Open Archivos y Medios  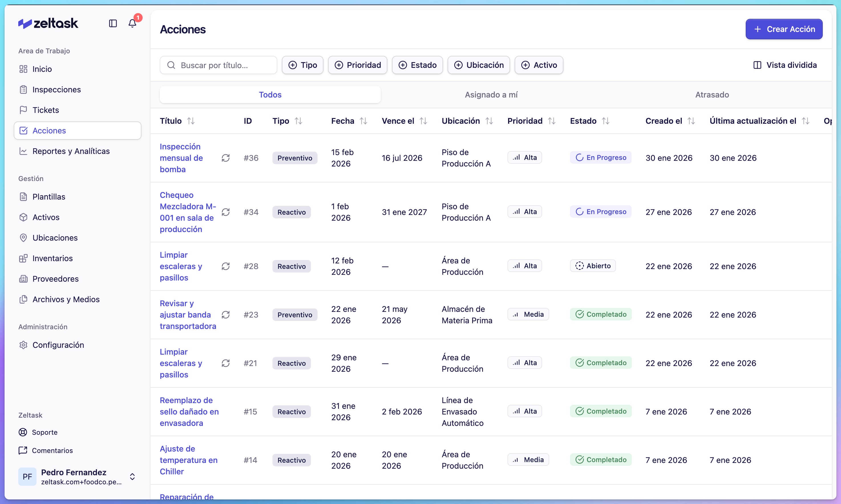pos(78,299)
